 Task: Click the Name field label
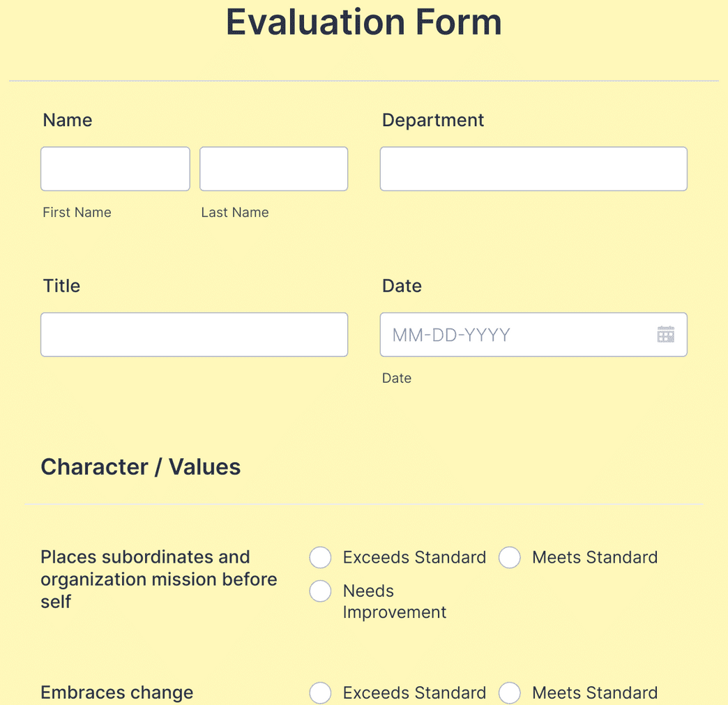pos(67,120)
